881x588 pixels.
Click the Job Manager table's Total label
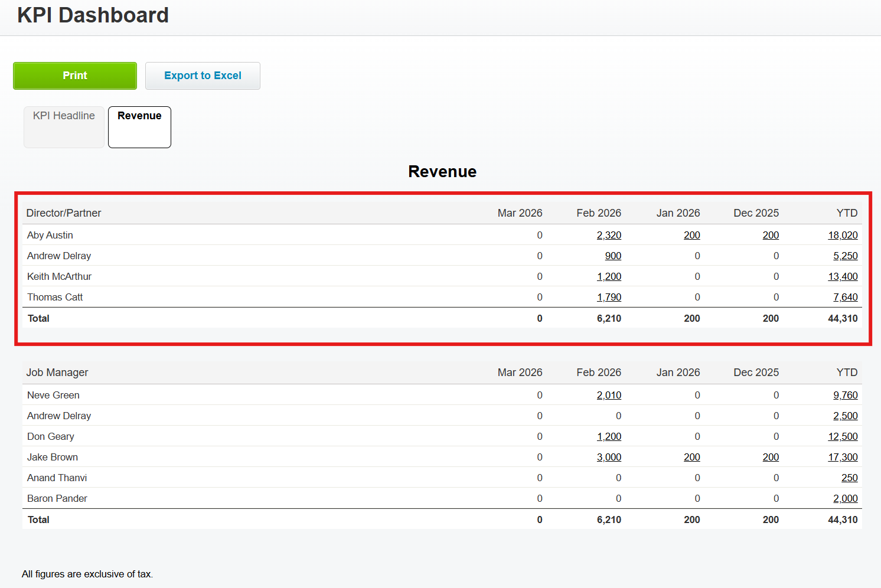[x=38, y=520]
